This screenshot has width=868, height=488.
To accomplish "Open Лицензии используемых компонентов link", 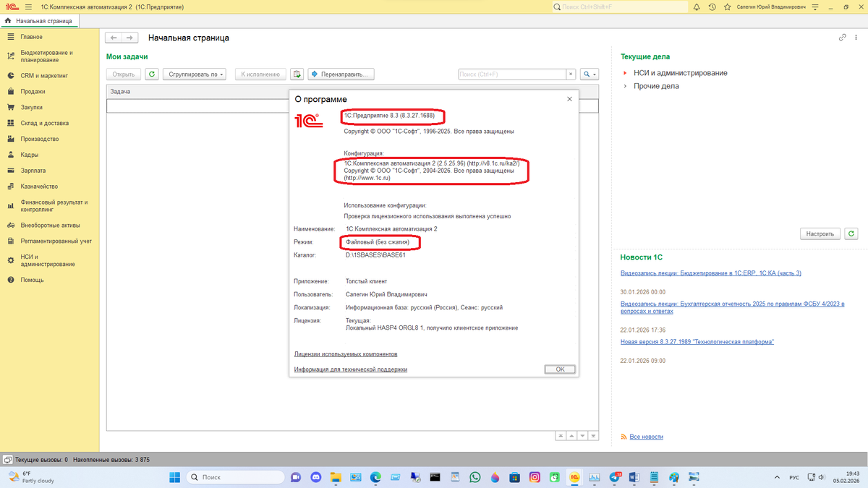I will (346, 354).
